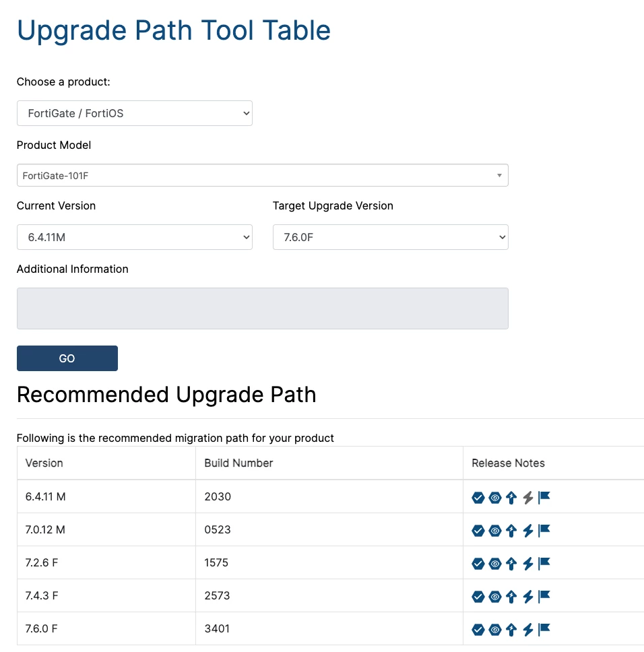Click the lightning bolt icon for 7.0.12 M
Screen dimensions: 644x652
pos(528,531)
